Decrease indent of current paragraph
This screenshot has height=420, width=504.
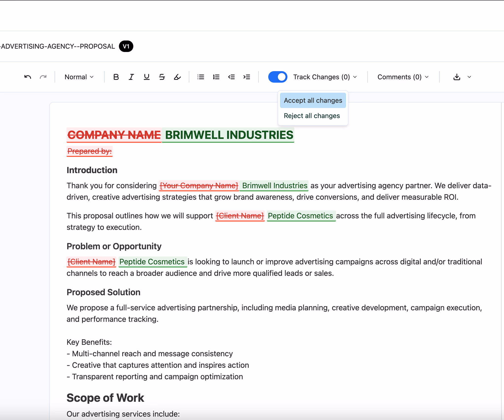click(x=232, y=77)
